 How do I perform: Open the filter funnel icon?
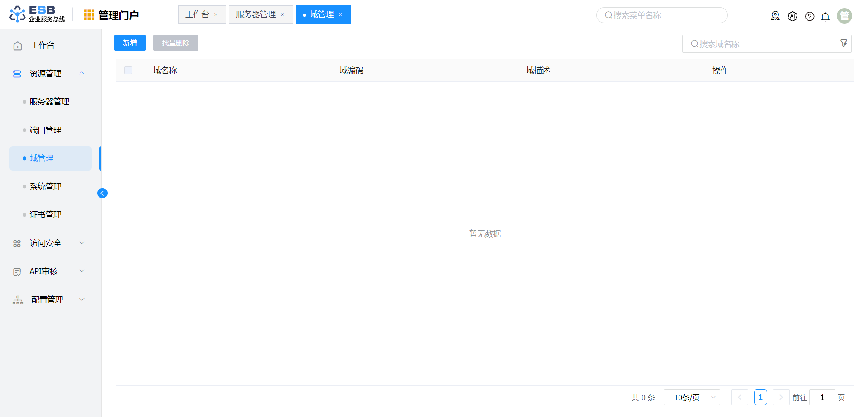[x=844, y=43]
